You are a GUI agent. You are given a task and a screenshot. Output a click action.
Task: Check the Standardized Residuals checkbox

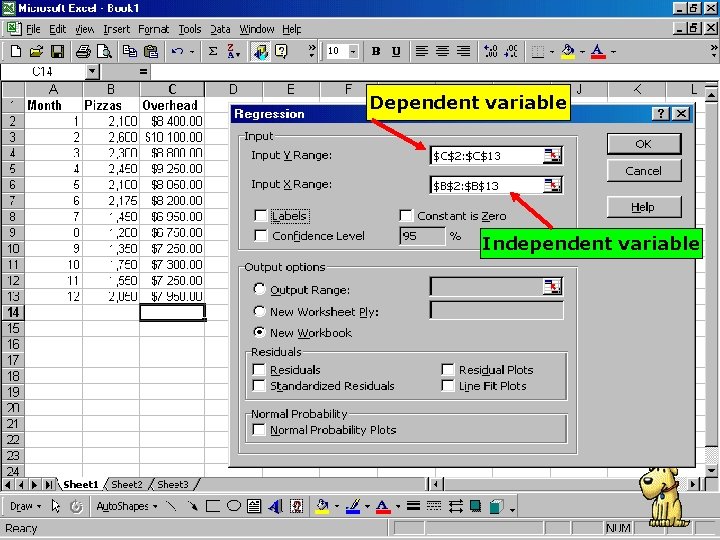coord(259,386)
